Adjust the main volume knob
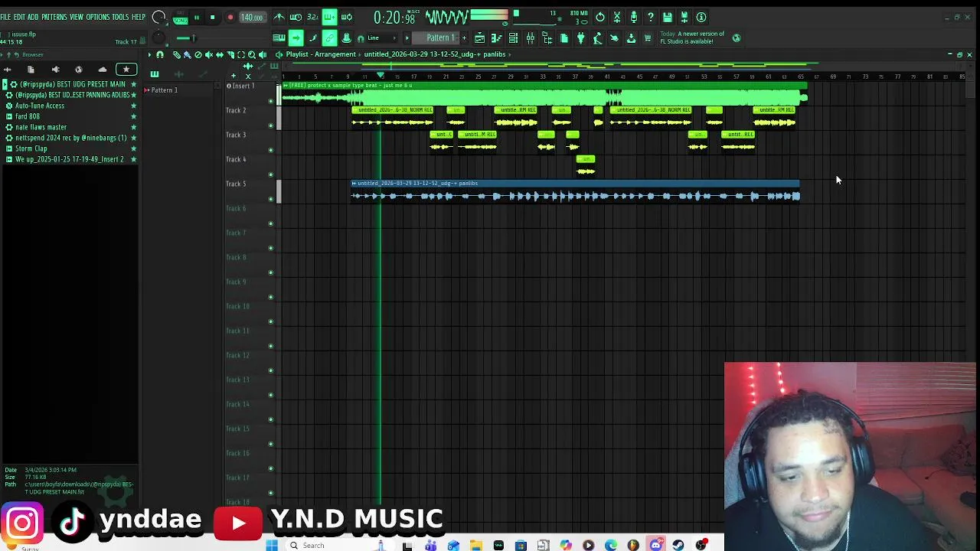 point(158,17)
